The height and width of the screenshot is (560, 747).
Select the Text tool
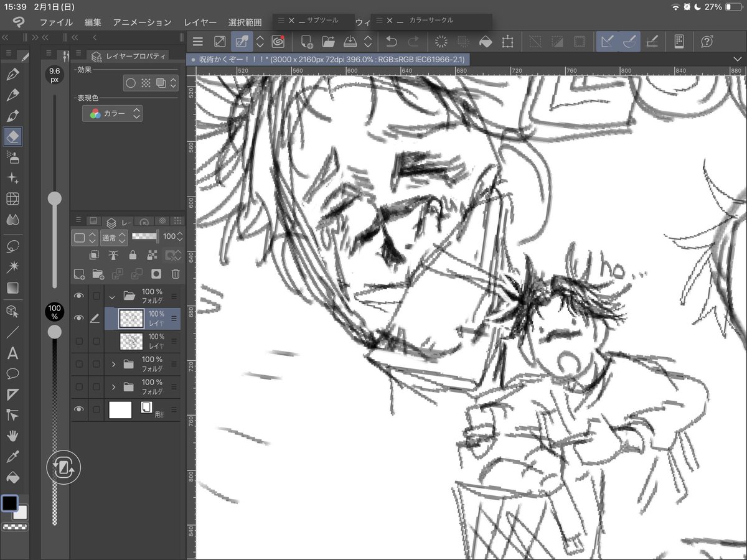[12, 353]
